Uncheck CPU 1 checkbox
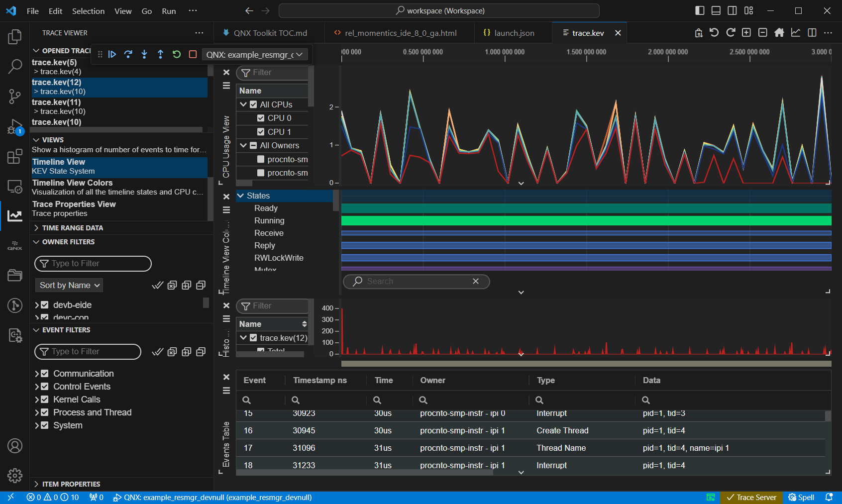The height and width of the screenshot is (504, 842). click(x=261, y=132)
